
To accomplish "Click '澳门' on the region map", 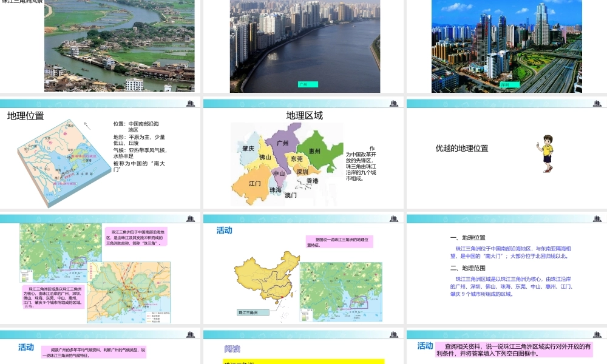I will (291, 195).
